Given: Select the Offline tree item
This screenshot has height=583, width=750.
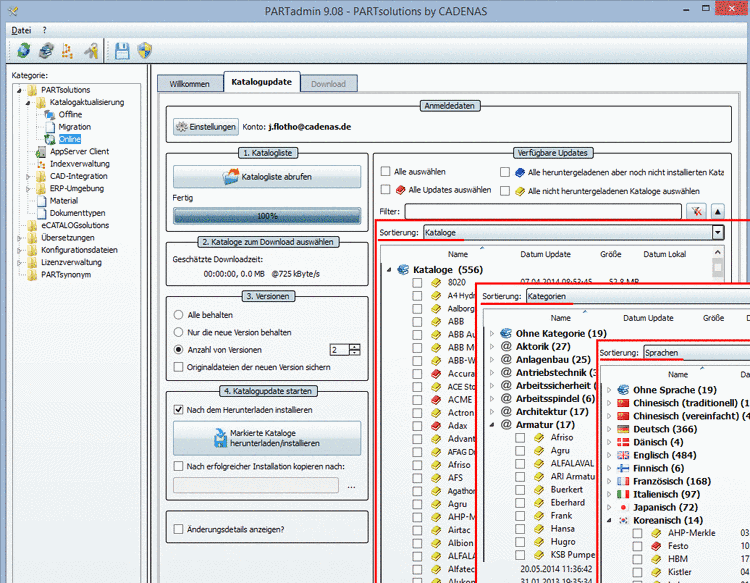Looking at the screenshot, I should coord(70,114).
